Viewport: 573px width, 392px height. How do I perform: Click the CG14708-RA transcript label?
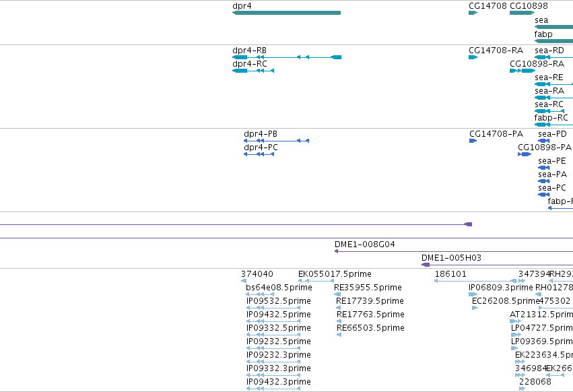coord(496,50)
